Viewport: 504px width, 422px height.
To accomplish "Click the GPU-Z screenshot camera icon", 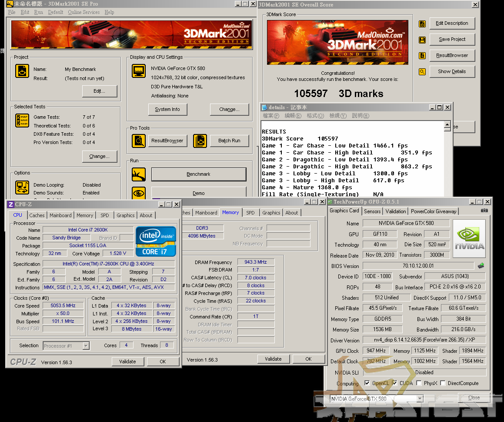I will tap(484, 211).
